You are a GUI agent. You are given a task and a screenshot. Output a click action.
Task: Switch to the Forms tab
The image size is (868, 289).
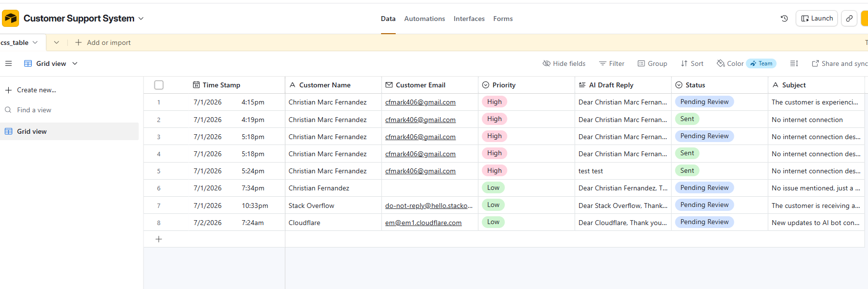pos(503,19)
